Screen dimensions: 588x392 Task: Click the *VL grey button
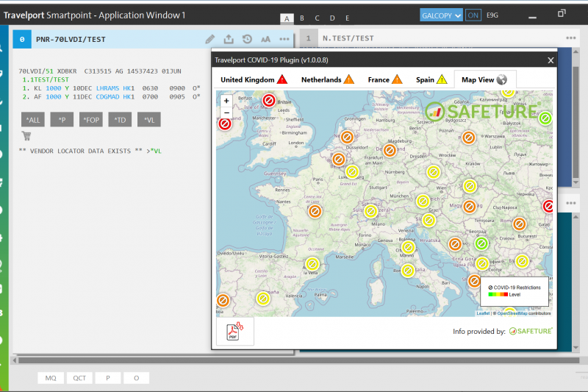point(149,120)
